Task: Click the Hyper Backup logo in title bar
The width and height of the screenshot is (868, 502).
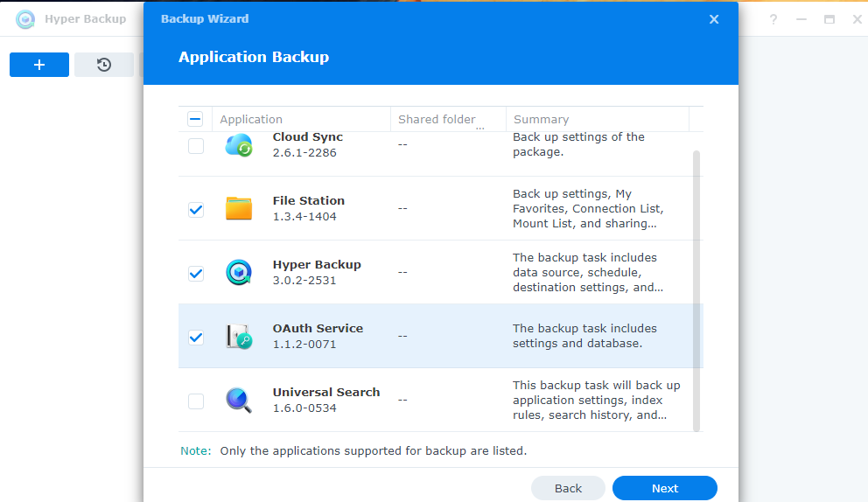Action: pyautogui.click(x=25, y=19)
